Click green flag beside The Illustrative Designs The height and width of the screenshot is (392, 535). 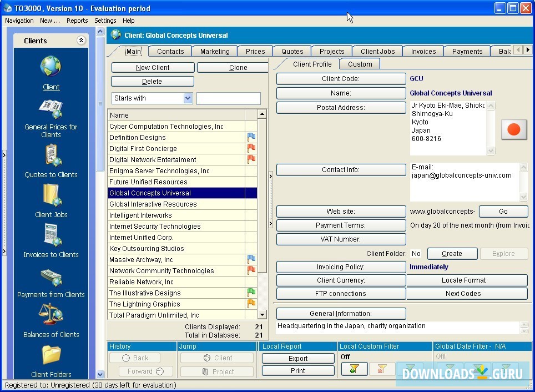point(251,293)
